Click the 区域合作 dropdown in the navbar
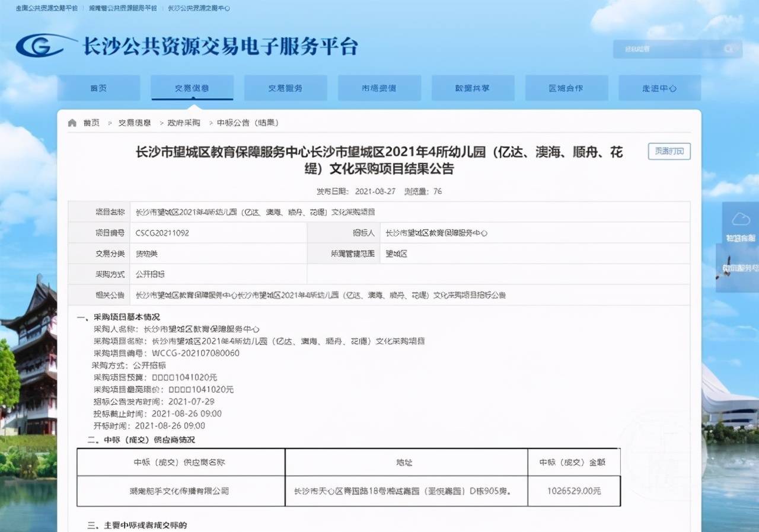 (566, 88)
